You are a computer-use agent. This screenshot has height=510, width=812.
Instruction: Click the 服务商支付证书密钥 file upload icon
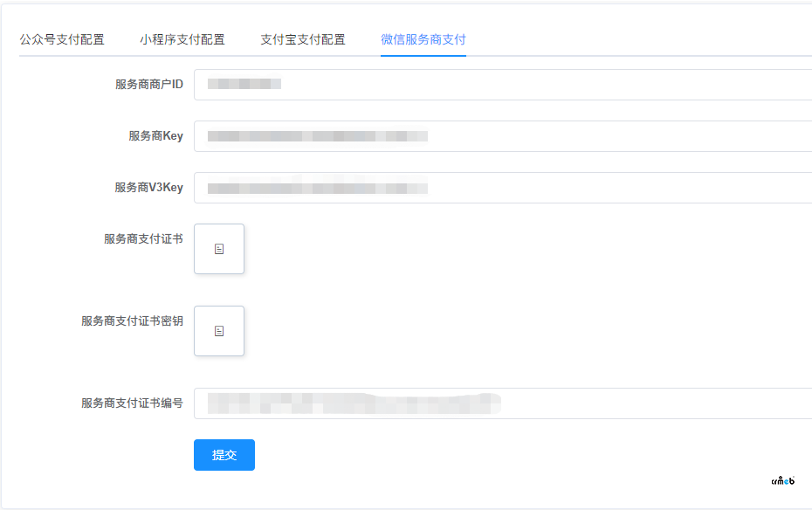[219, 331]
